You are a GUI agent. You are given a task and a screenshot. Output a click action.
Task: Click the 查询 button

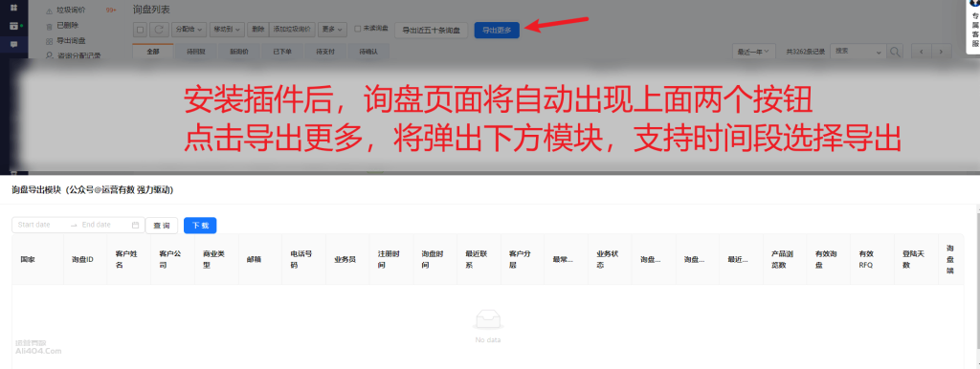click(x=161, y=226)
